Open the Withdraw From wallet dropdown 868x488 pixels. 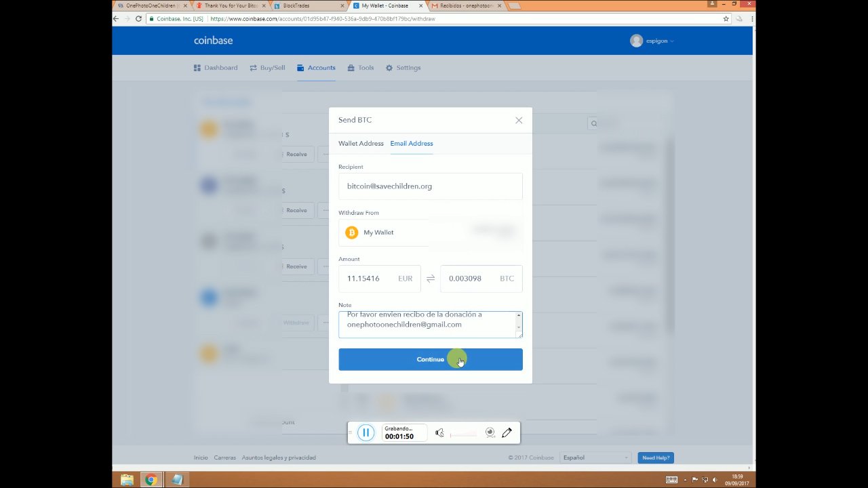[431, 232]
